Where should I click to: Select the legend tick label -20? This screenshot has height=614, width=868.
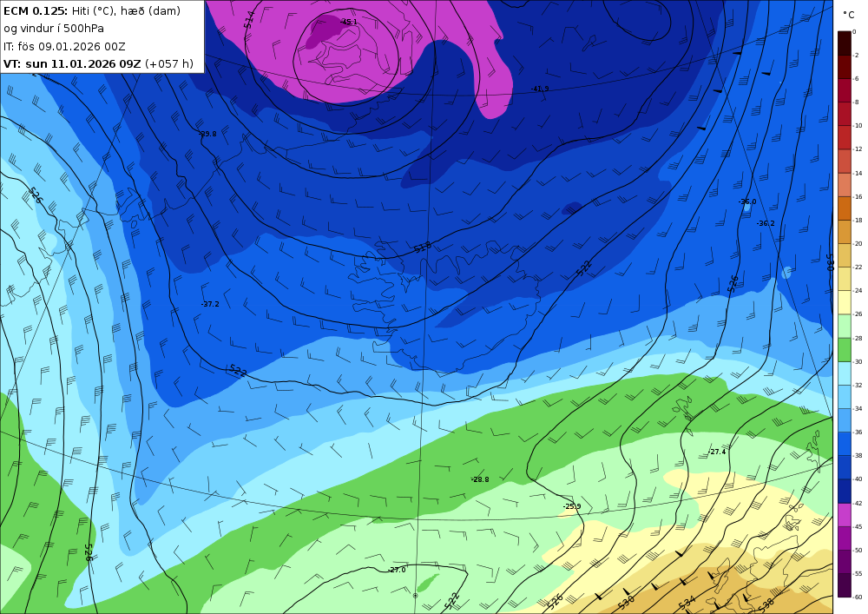click(x=857, y=244)
